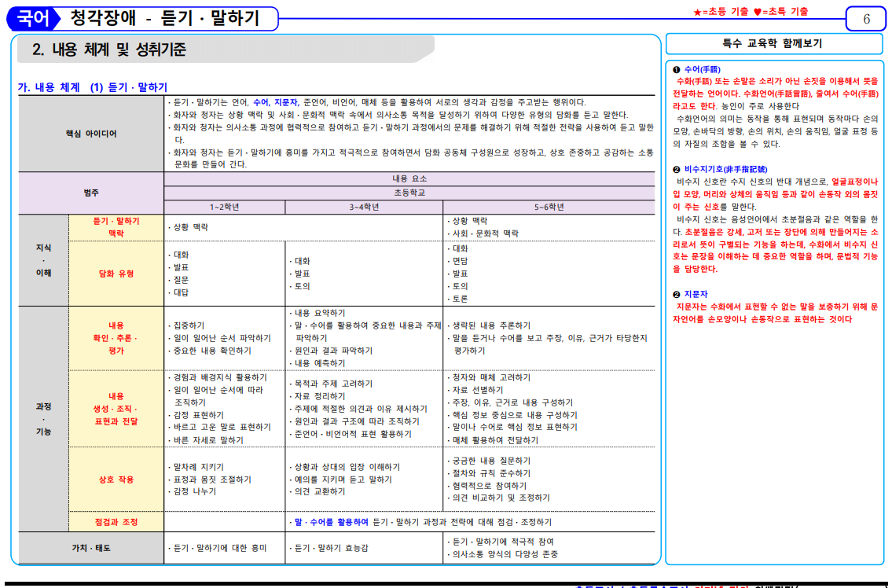
Task: Click '준언어·비언어적 표현 활용하기'
Action: point(354,434)
